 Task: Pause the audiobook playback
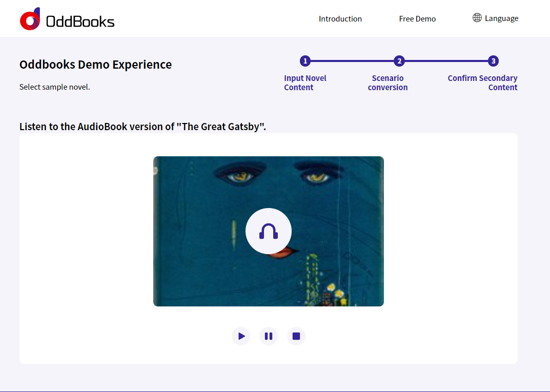pos(268,336)
